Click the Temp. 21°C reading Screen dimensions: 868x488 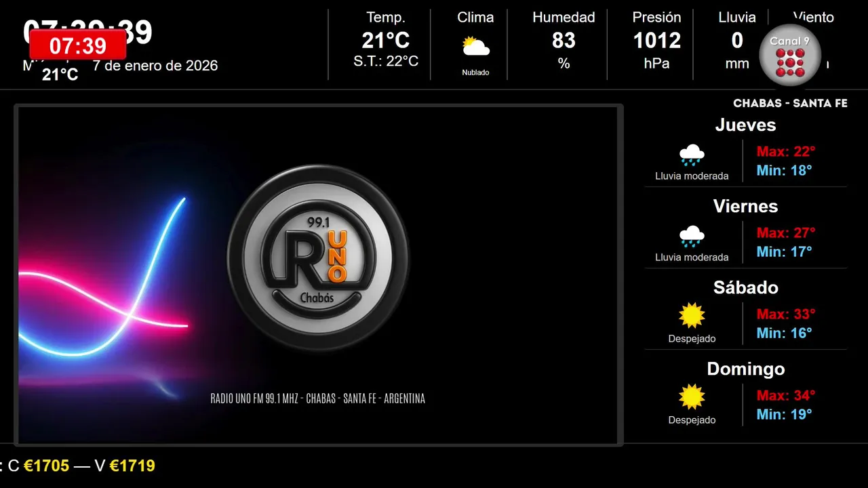(386, 41)
